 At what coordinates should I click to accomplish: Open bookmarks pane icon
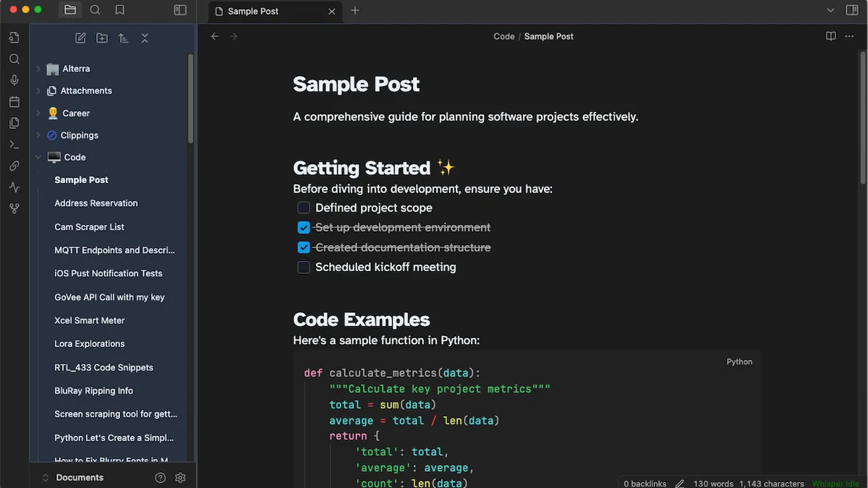pyautogui.click(x=120, y=10)
